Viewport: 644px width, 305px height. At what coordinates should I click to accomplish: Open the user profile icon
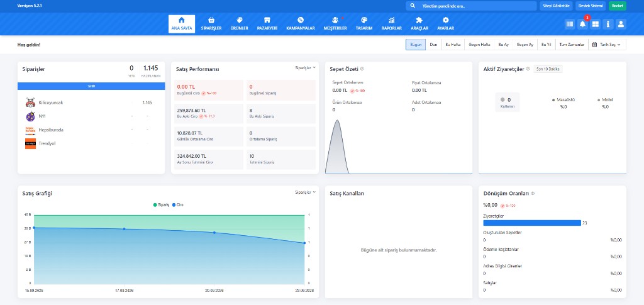coord(621,25)
